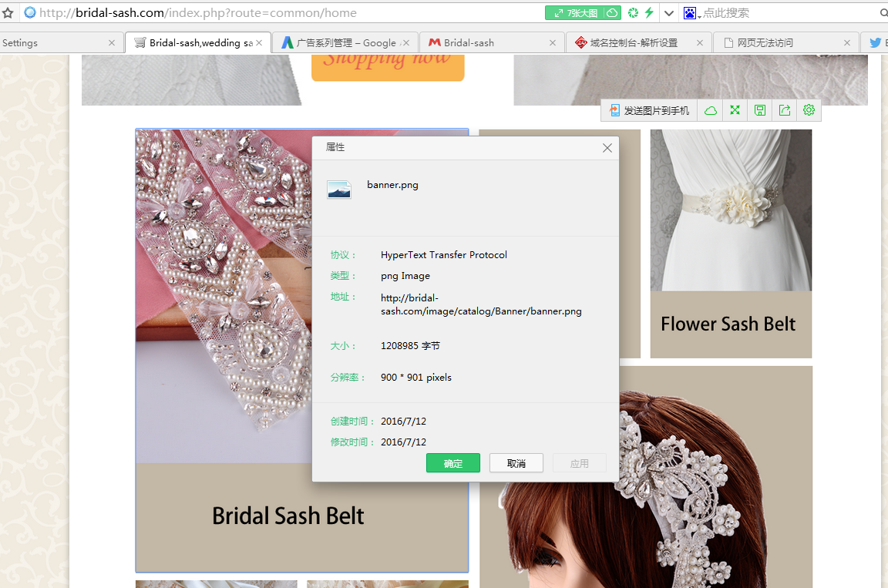The height and width of the screenshot is (588, 888).
Task: Open the Flower Sash Belt dress image
Action: click(731, 210)
